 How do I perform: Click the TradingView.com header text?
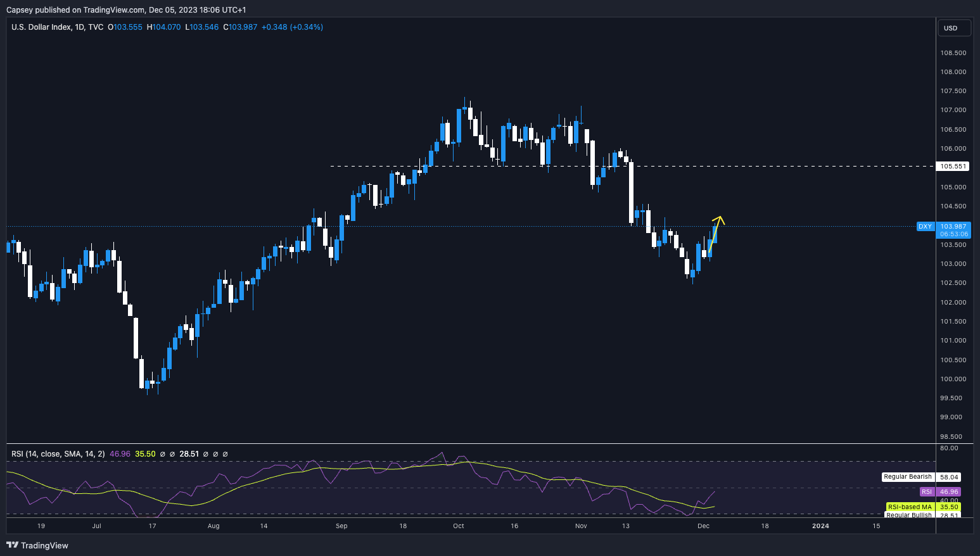[113, 10]
